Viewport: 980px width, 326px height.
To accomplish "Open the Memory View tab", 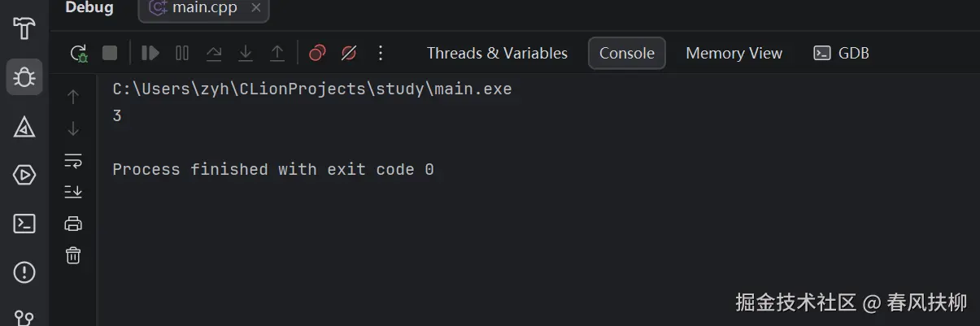I will (x=734, y=54).
